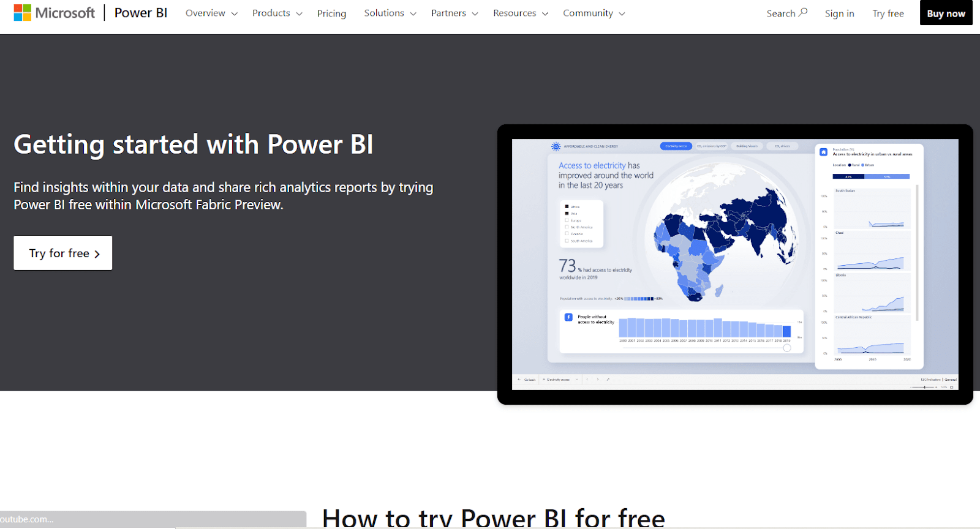Click the Try free header link

point(888,13)
